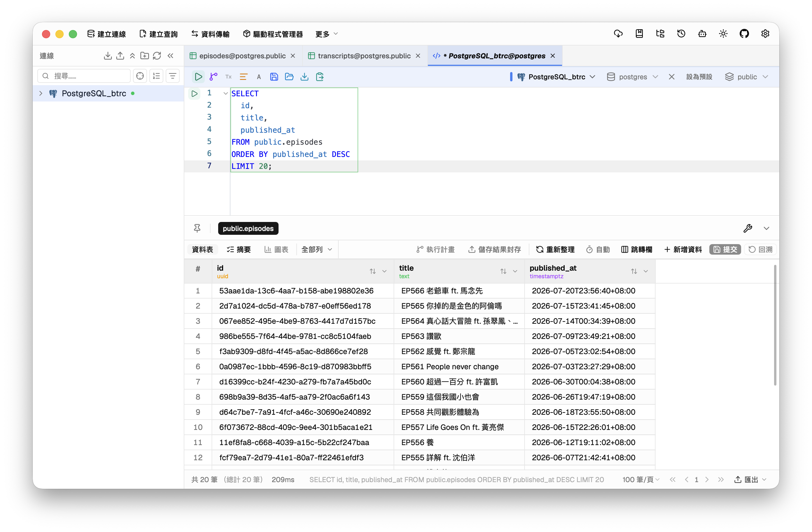
Task: Refresh the connections list
Action: pos(157,56)
